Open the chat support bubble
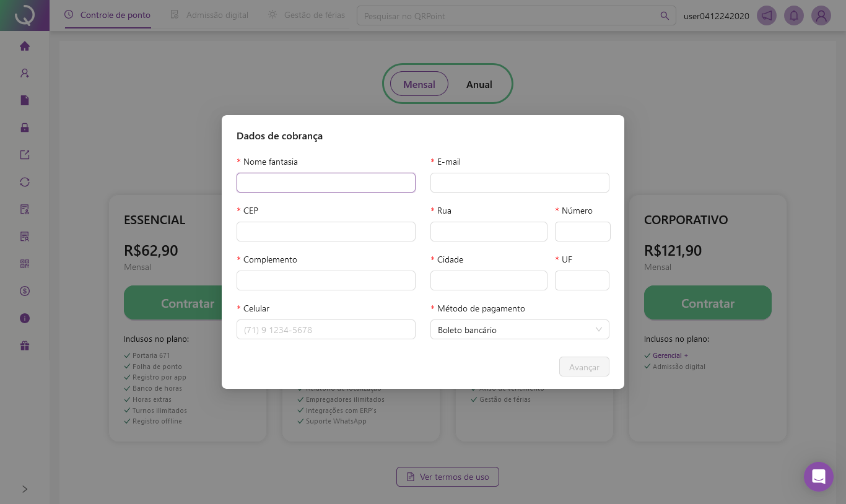This screenshot has height=504, width=846. click(x=818, y=477)
